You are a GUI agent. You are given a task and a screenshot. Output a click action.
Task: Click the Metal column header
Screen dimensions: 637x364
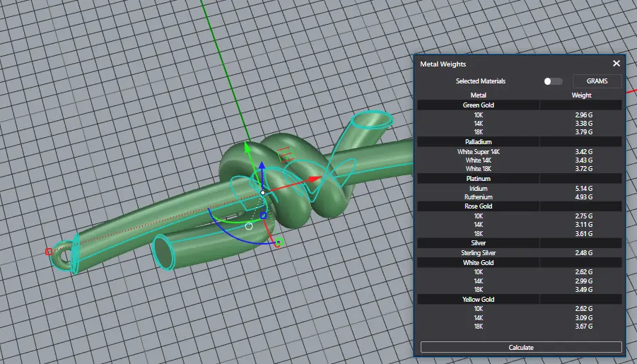click(478, 95)
